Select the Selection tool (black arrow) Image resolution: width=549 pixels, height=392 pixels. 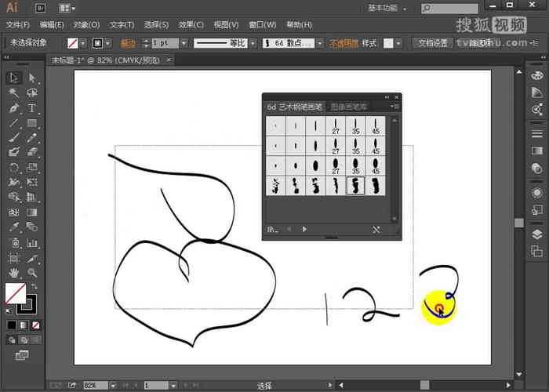click(14, 78)
